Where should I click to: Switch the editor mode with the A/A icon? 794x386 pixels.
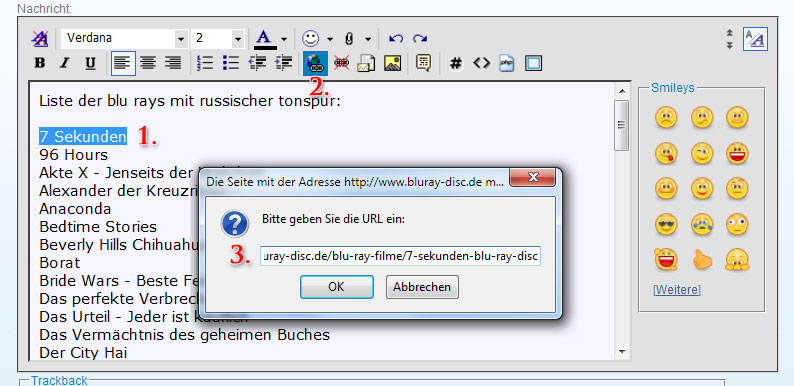[756, 38]
